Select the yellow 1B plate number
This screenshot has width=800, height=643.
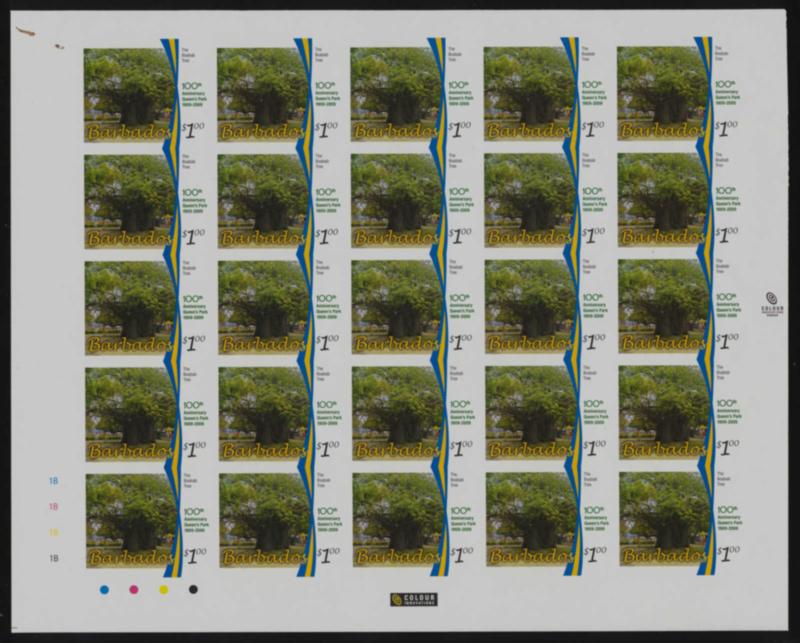[54, 532]
